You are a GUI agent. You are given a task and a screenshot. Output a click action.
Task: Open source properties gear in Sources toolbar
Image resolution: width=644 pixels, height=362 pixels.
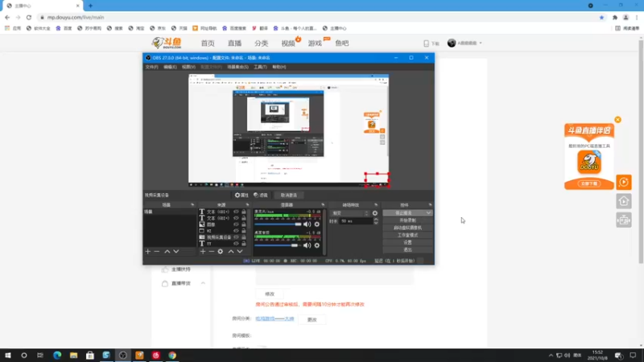coord(221,251)
